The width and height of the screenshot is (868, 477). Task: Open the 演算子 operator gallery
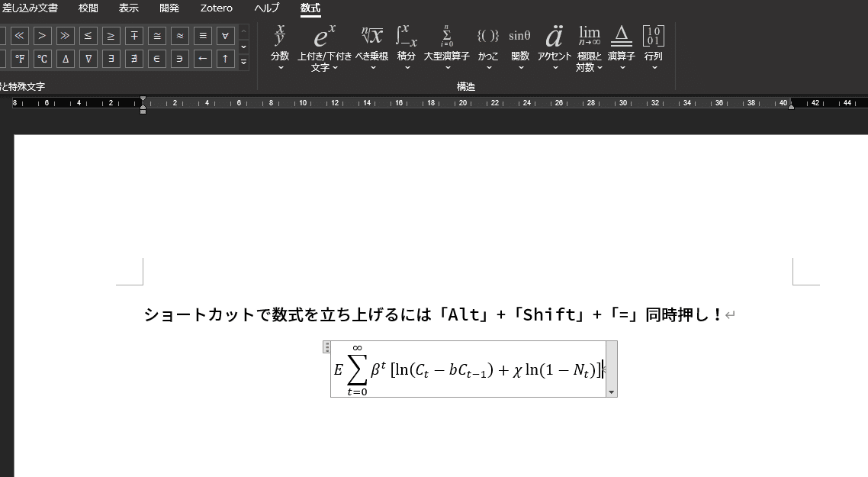point(622,47)
